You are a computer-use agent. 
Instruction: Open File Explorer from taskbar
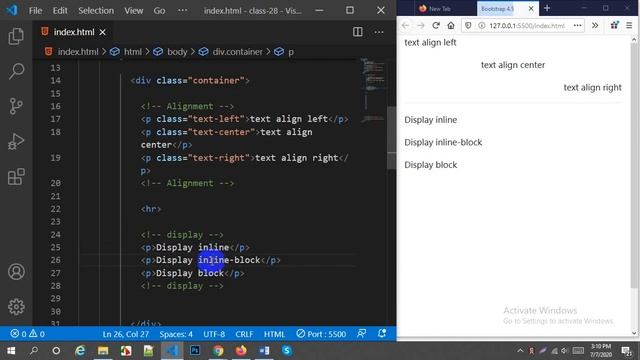click(102, 351)
